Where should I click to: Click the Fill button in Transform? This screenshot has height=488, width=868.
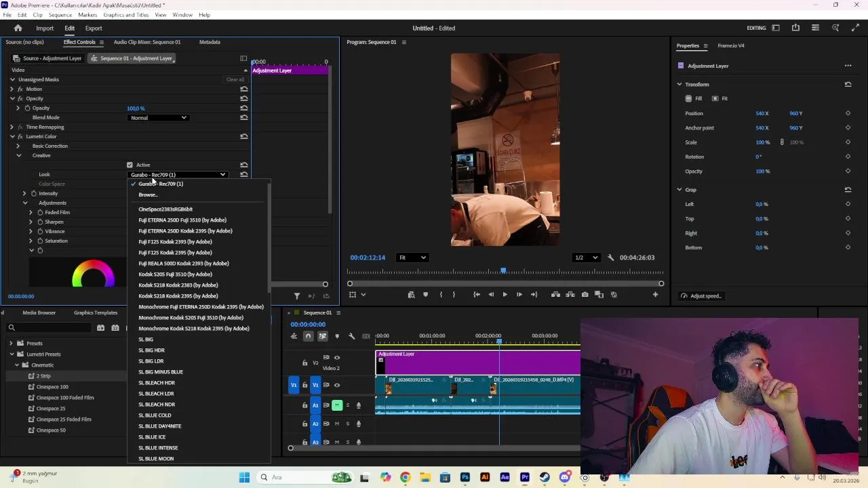[694, 99]
